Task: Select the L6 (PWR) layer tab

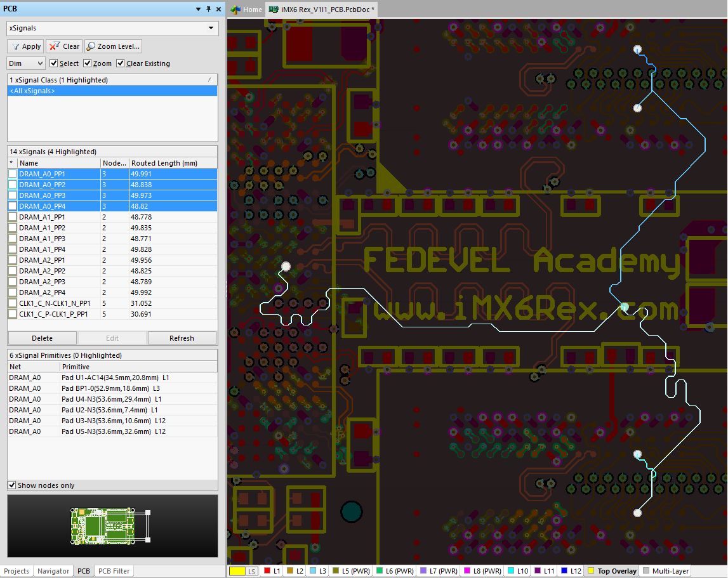Action: pyautogui.click(x=395, y=571)
